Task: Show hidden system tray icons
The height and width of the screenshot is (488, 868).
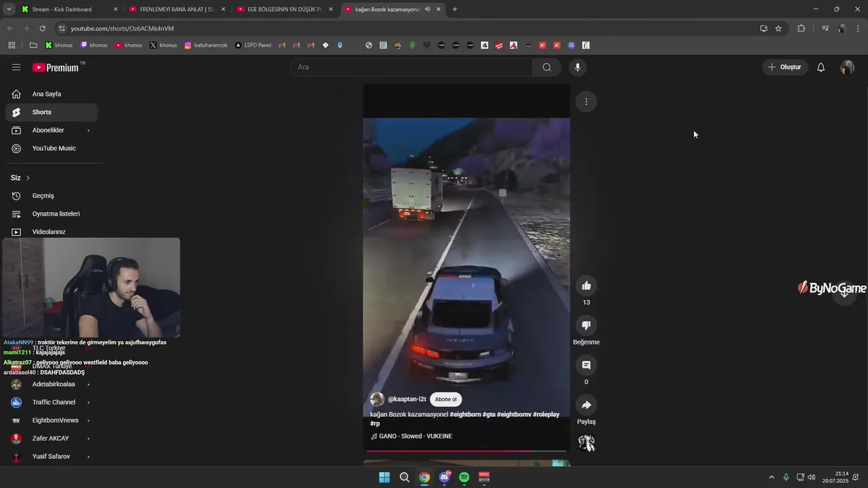Action: click(771, 477)
